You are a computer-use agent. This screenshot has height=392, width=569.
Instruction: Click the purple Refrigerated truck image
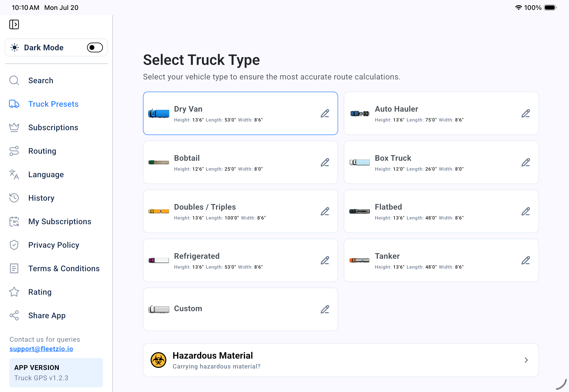click(159, 260)
